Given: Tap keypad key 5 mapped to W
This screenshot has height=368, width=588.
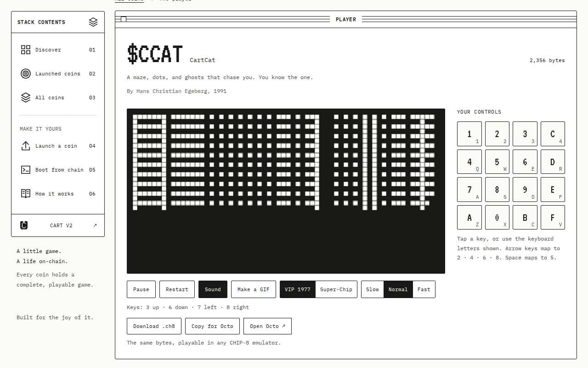Looking at the screenshot, I should 497,162.
